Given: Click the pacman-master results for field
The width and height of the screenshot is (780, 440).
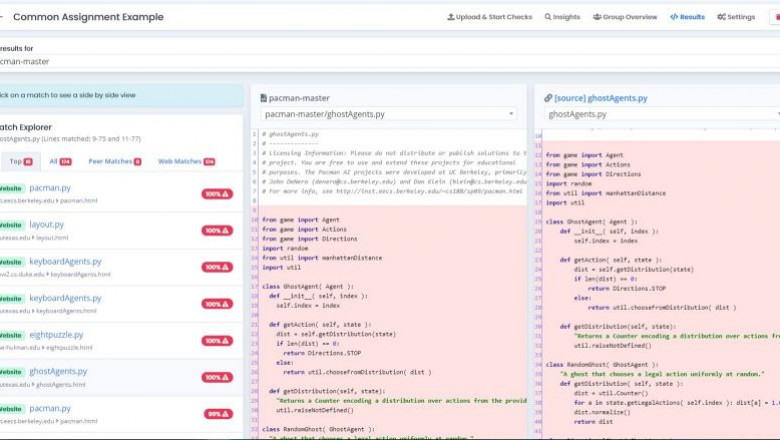Looking at the screenshot, I should click(390, 62).
